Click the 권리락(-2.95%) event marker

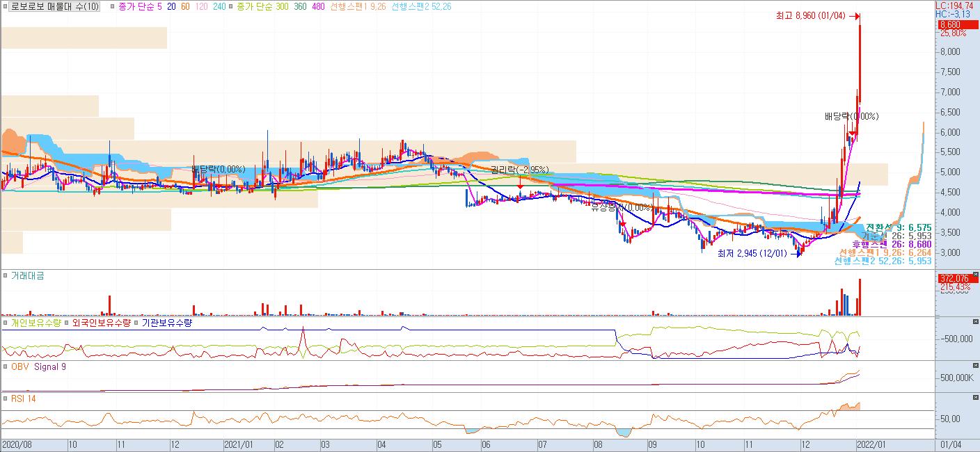point(519,169)
